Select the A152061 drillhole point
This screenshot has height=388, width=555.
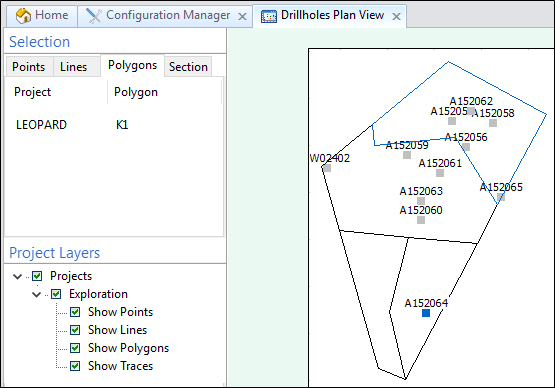[440, 173]
